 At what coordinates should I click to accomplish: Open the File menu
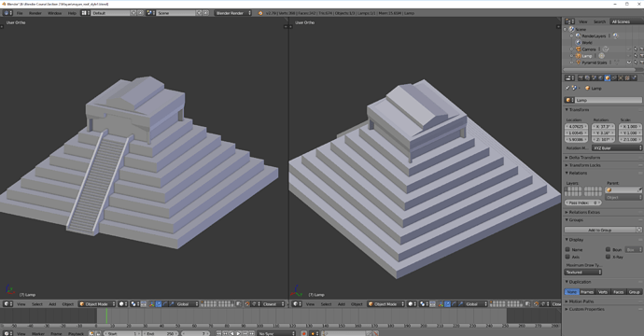[20, 13]
